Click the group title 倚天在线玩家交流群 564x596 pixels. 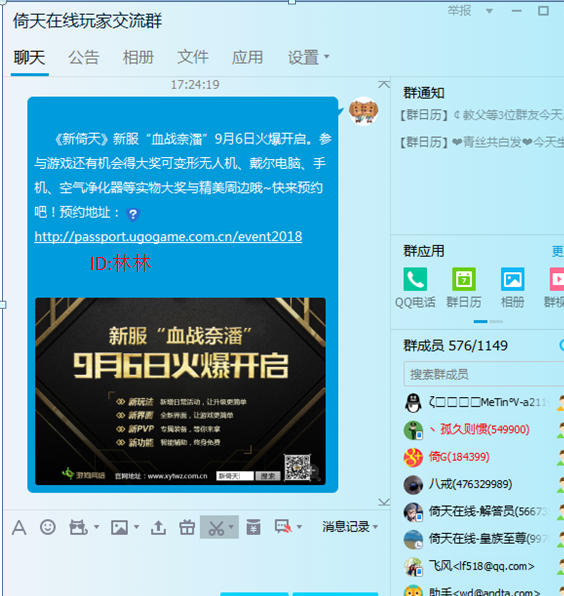(88, 21)
